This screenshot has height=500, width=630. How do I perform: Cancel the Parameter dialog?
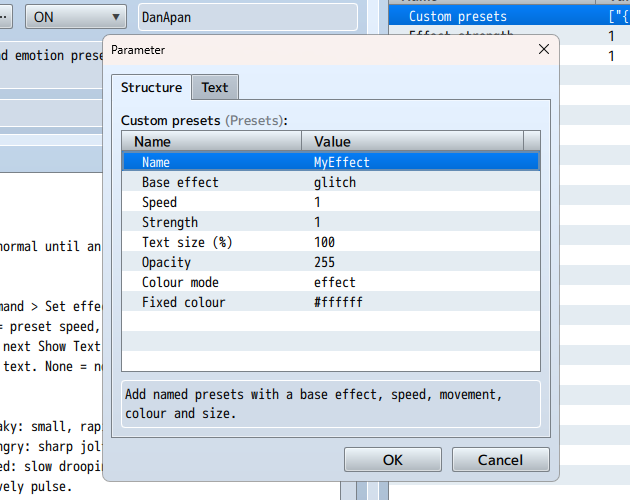point(500,460)
